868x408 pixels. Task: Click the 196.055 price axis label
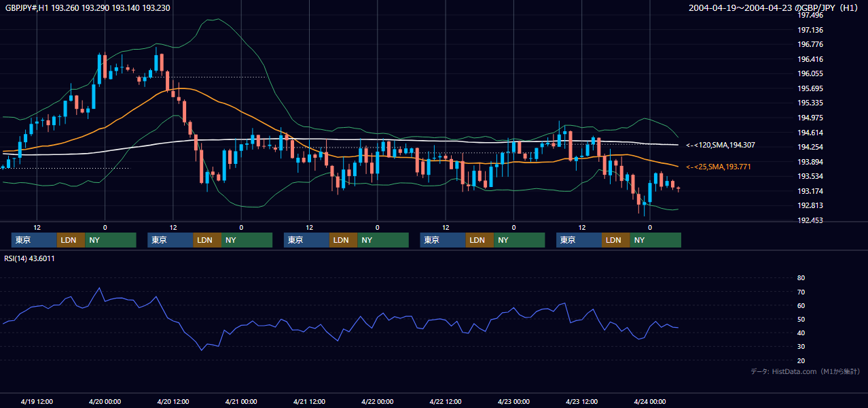click(810, 73)
